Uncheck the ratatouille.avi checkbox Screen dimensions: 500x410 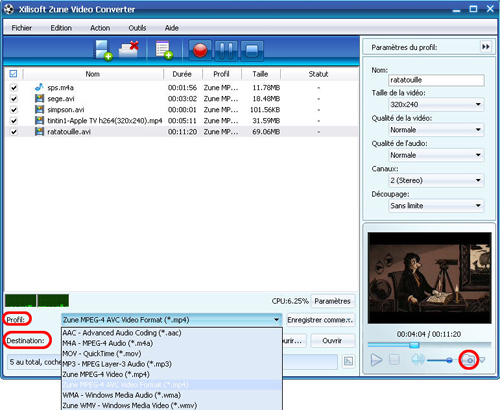[14, 132]
